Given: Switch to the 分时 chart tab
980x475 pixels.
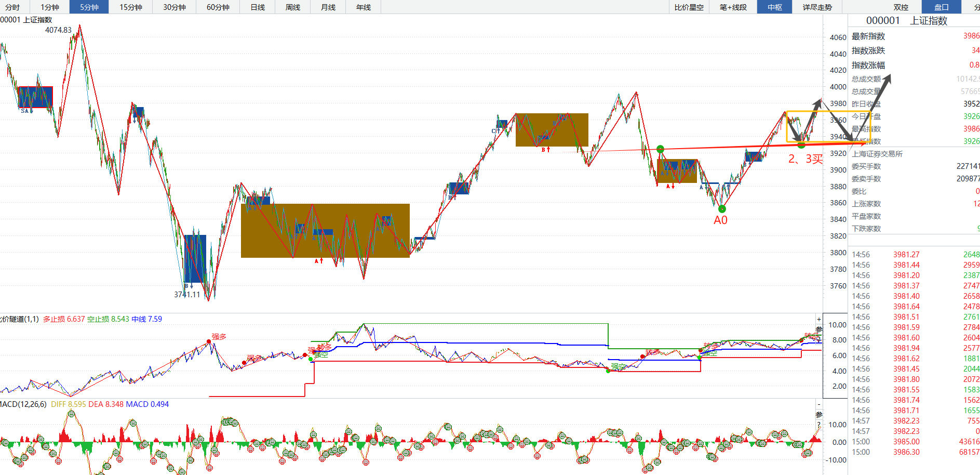Looking at the screenshot, I should 12,7.
